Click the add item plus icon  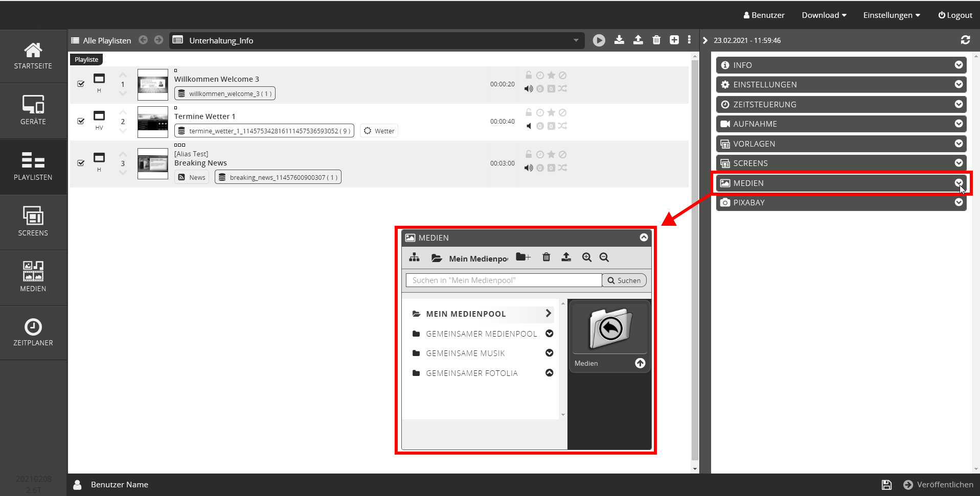[x=674, y=40]
